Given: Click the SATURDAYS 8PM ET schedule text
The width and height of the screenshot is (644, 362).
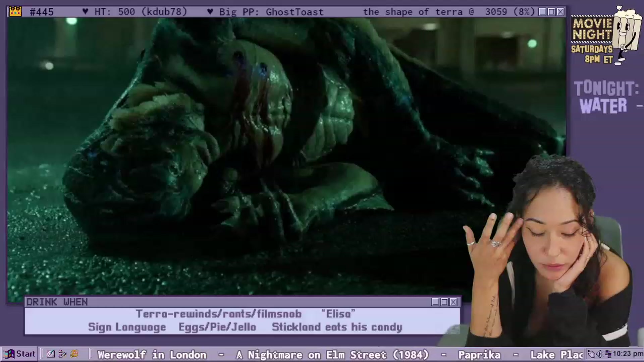Looking at the screenshot, I should click(x=592, y=54).
